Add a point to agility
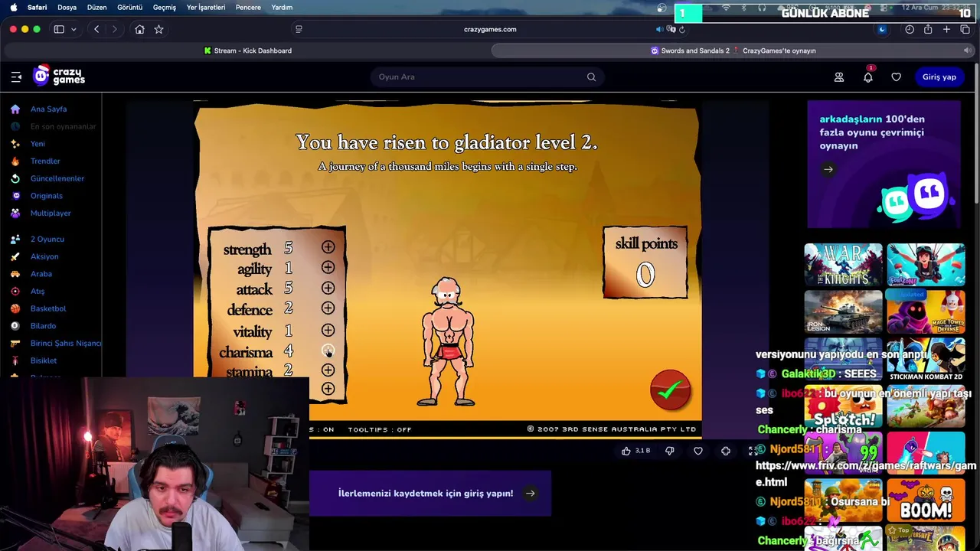 328,267
